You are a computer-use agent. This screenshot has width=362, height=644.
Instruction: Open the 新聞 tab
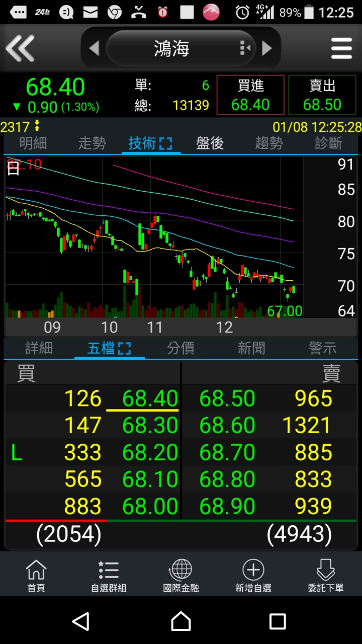click(x=251, y=348)
